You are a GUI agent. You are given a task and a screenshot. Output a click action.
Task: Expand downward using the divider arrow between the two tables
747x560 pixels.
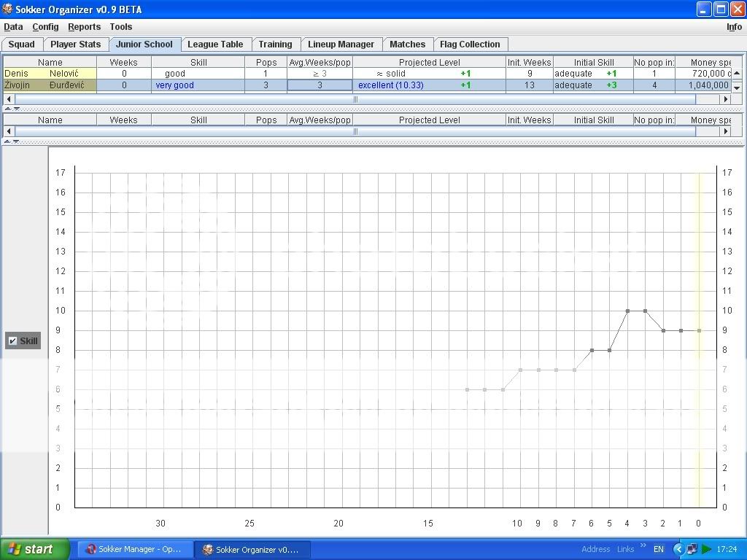pyautogui.click(x=17, y=109)
